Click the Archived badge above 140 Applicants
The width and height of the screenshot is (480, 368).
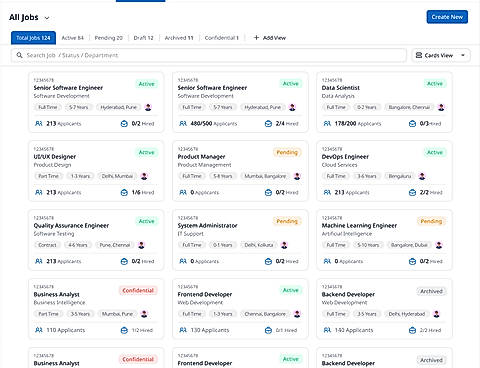coord(431,291)
